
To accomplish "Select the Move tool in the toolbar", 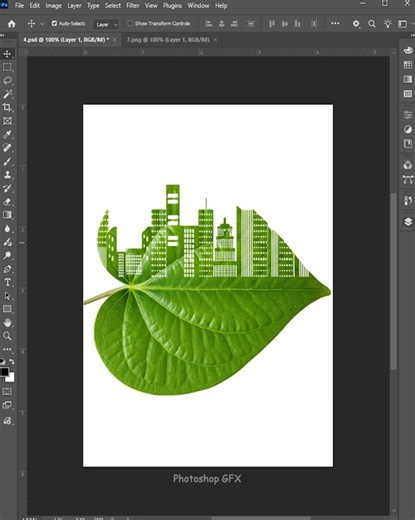I will coord(7,54).
